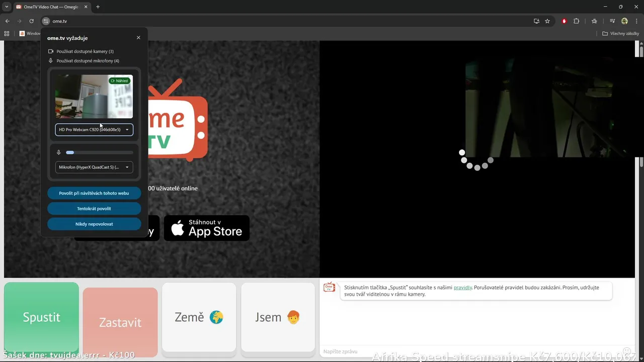This screenshot has width=644, height=362.
Task: Open Chrome three-dot menu
Action: click(636, 21)
